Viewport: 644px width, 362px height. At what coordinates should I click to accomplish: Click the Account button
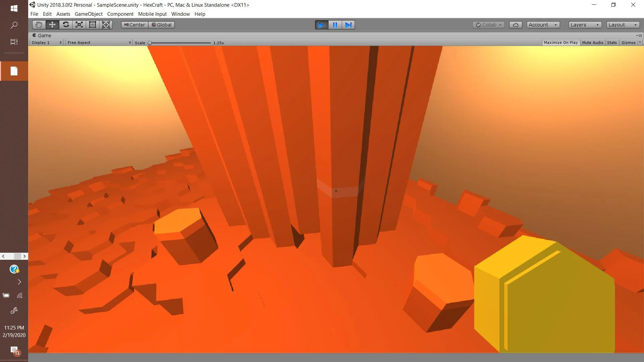point(543,25)
